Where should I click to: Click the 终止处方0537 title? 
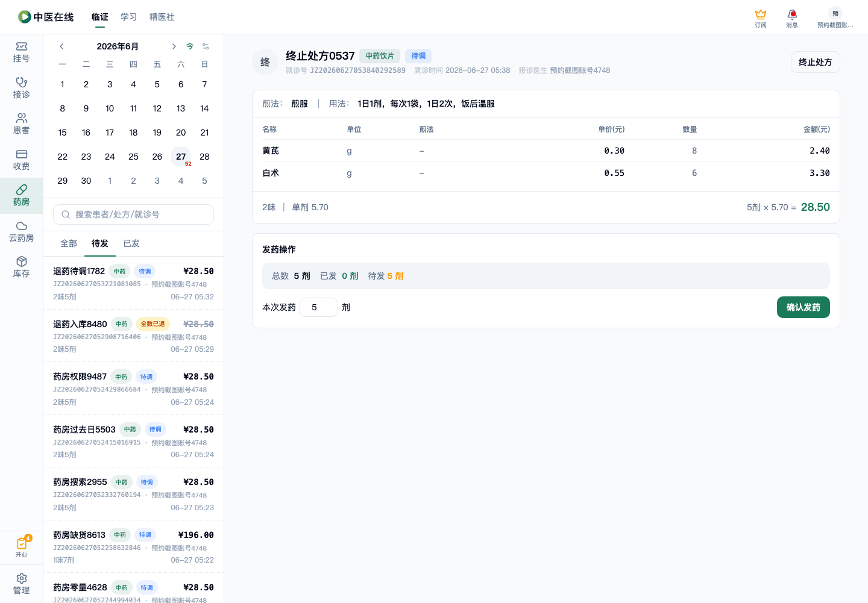320,56
